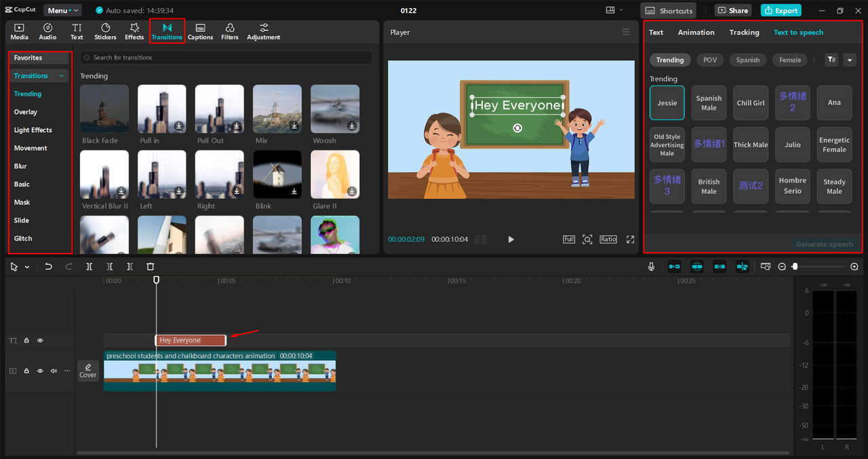
Task: Open the Effects panel
Action: (134, 31)
